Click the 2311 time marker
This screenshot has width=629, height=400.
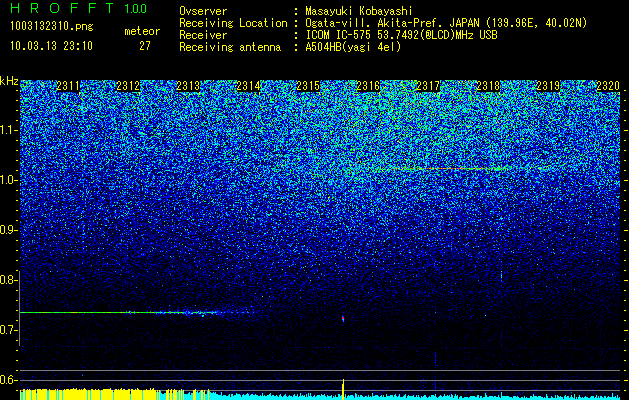(x=68, y=86)
